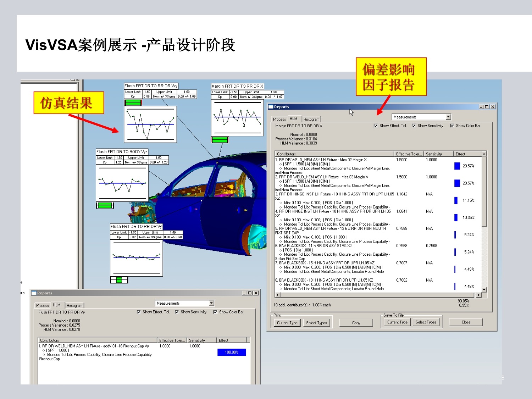
Task: Maximize the upper Reports window
Action: [487, 107]
